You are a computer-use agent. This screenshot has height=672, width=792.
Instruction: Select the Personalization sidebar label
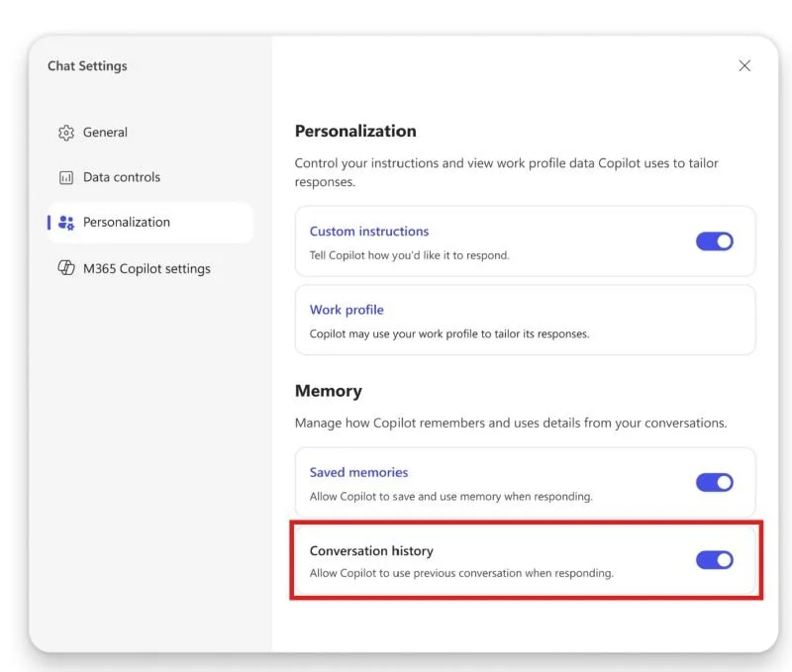point(127,223)
